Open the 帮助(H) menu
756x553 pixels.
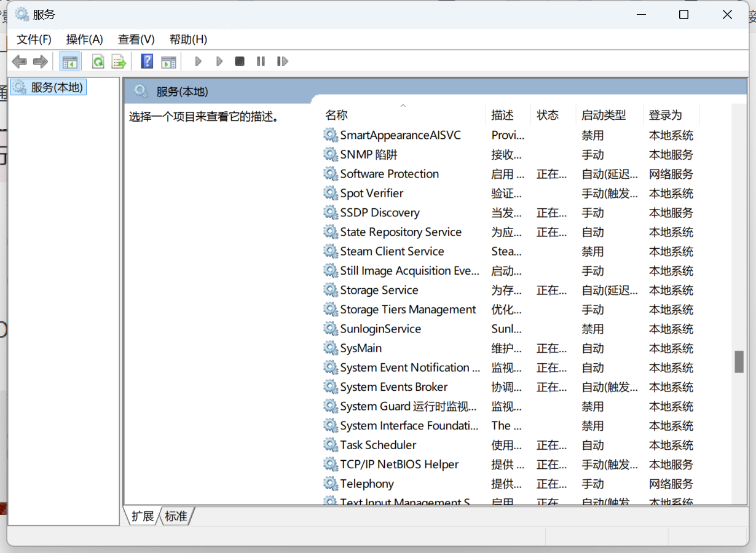click(188, 39)
